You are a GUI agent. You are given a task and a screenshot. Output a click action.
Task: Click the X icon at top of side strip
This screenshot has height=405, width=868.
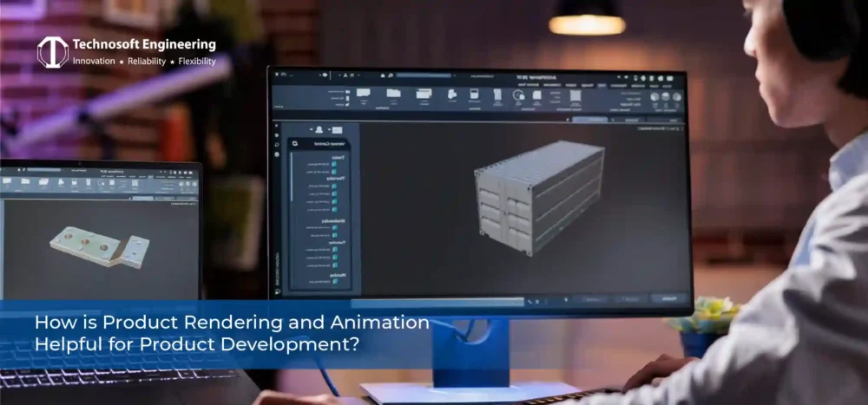(x=277, y=126)
